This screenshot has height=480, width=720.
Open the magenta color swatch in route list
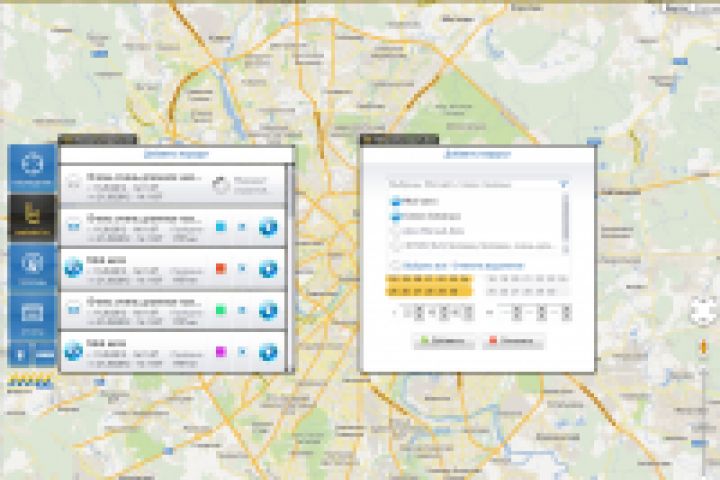tap(221, 352)
